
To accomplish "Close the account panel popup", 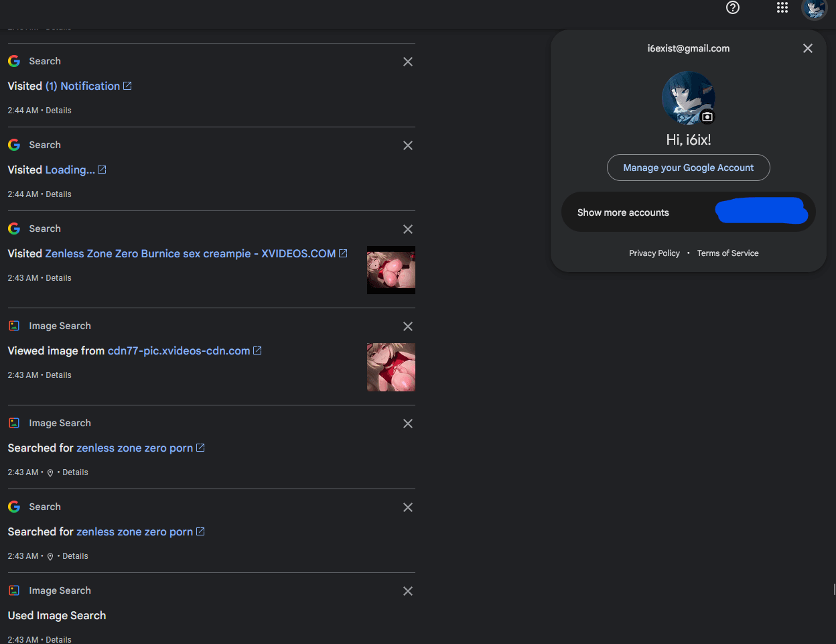I will [807, 48].
